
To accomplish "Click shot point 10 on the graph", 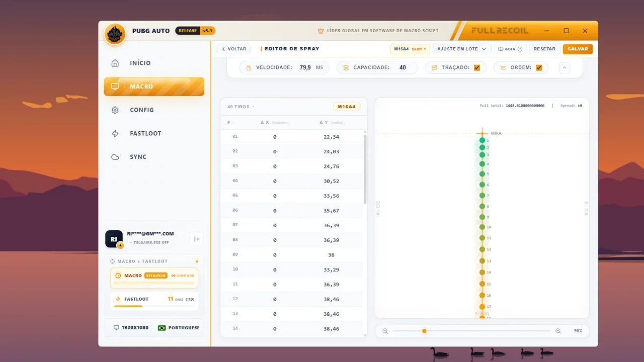I will pos(482,227).
